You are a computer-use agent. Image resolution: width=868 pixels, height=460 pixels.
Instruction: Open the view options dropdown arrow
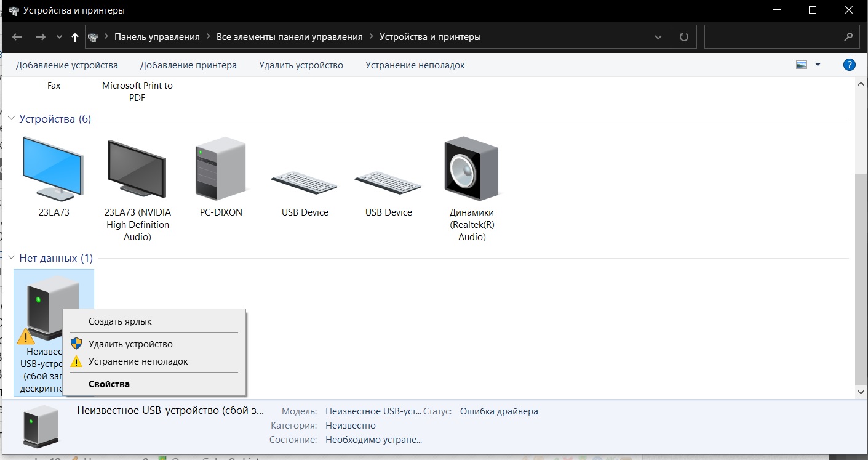pyautogui.click(x=818, y=65)
